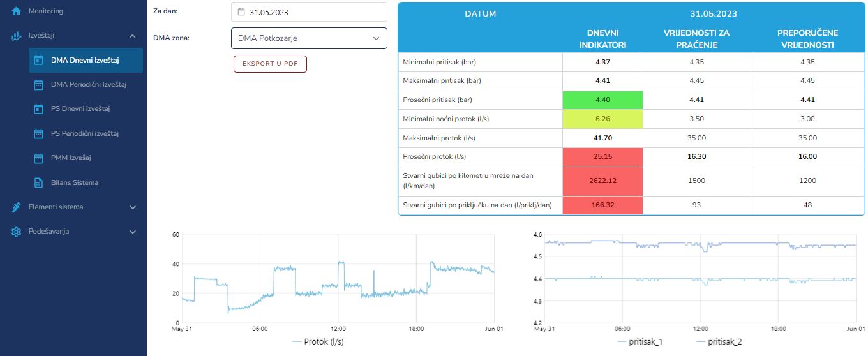Toggle Protok (l/s) legend entry

tap(318, 341)
